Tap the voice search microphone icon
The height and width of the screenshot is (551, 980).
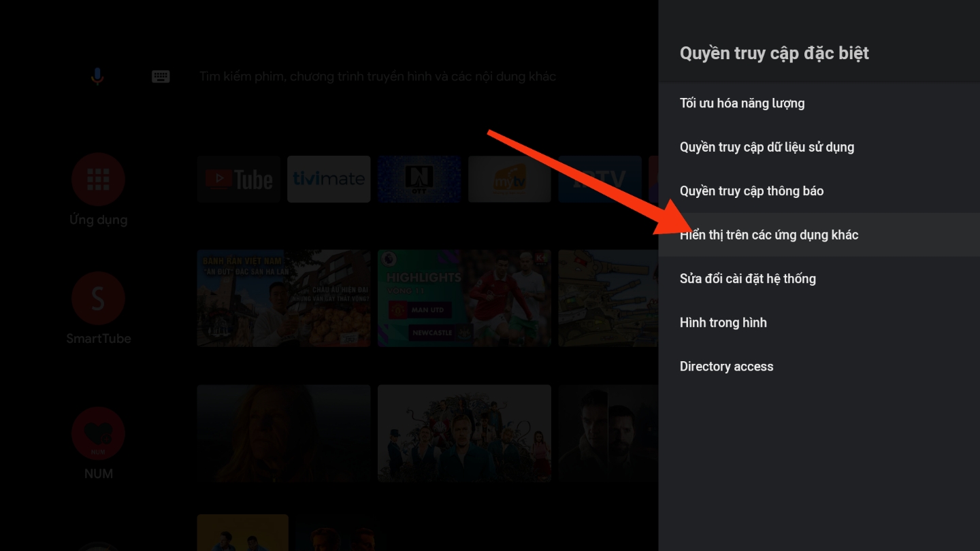coord(97,76)
